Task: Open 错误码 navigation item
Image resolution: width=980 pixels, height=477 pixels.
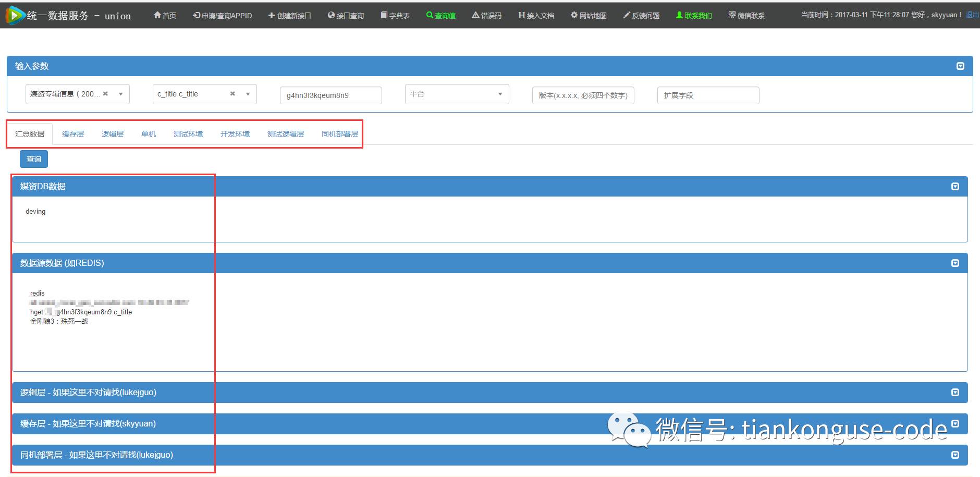Action: click(x=487, y=16)
